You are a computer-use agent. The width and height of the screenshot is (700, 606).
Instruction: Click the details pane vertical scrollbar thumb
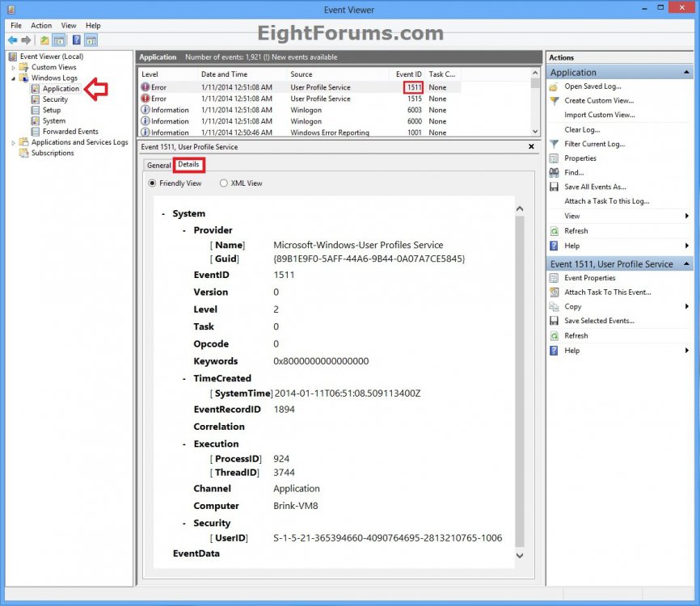click(x=520, y=381)
